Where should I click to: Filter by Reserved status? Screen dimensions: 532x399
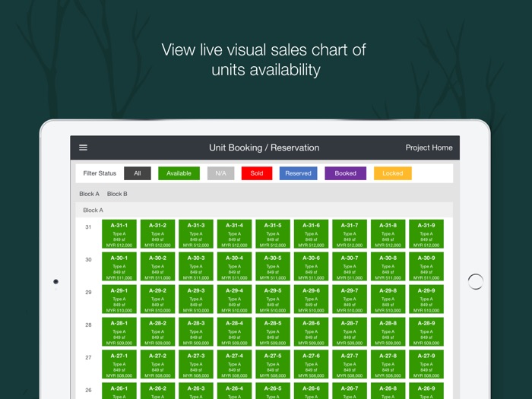coord(298,173)
